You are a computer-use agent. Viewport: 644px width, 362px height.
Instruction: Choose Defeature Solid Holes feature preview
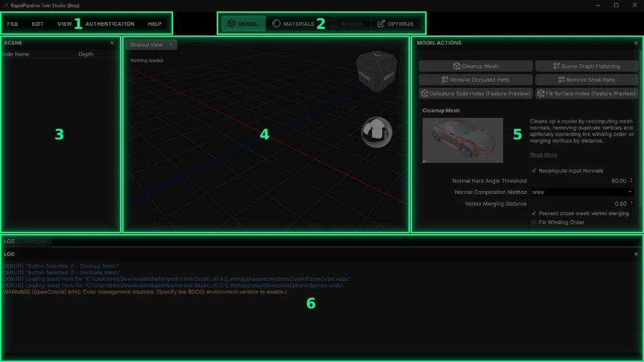(476, 93)
